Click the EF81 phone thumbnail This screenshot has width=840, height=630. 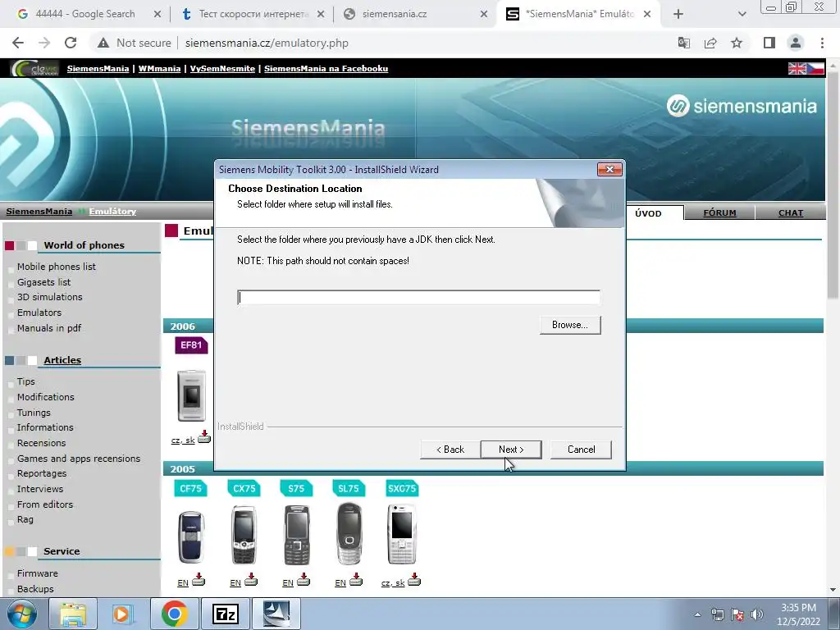click(191, 396)
